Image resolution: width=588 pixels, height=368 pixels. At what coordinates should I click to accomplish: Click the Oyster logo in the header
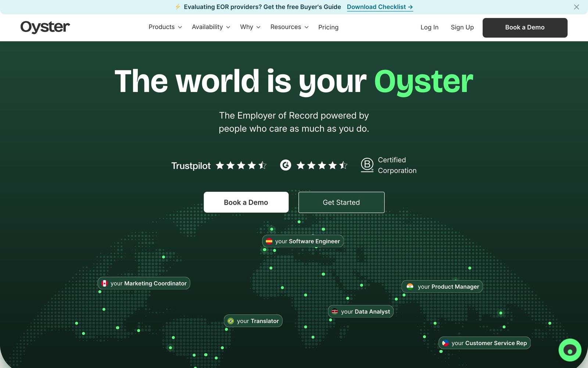pyautogui.click(x=45, y=27)
